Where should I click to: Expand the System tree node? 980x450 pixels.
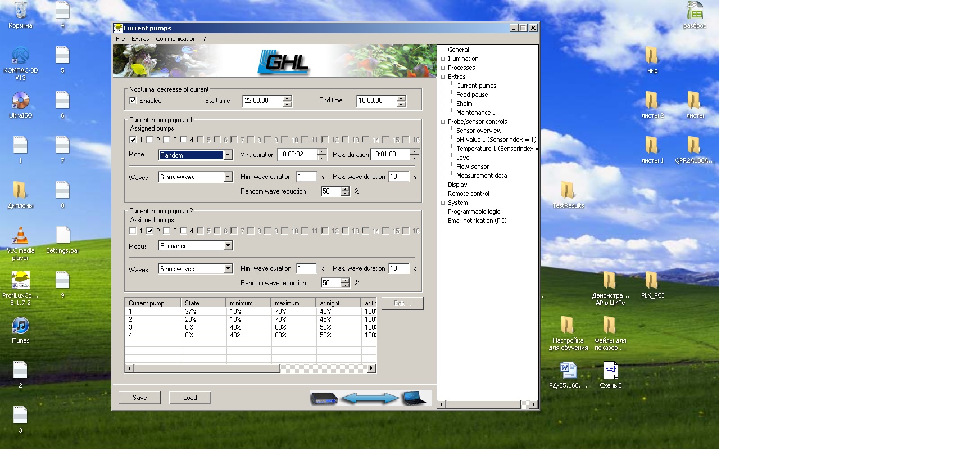[x=443, y=202]
